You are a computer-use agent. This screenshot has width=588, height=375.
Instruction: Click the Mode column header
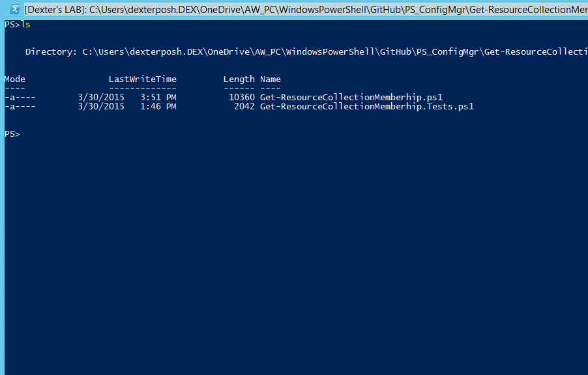pos(15,79)
